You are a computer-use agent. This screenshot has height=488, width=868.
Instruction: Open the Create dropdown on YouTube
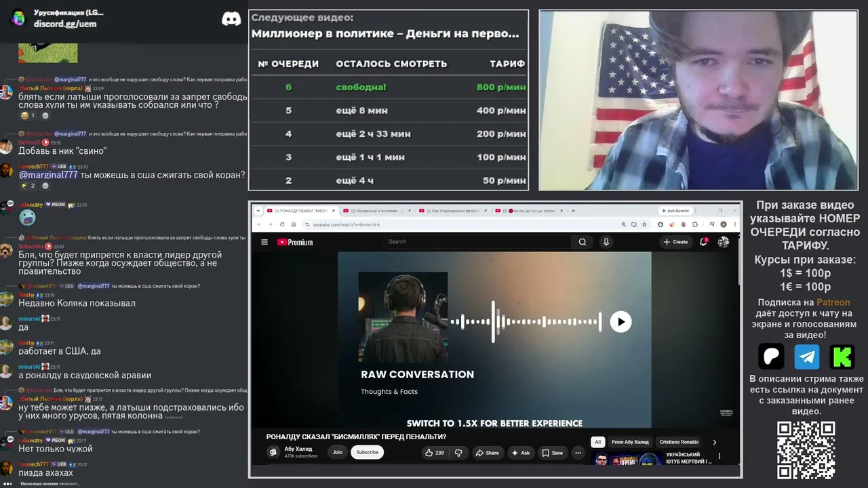675,242
